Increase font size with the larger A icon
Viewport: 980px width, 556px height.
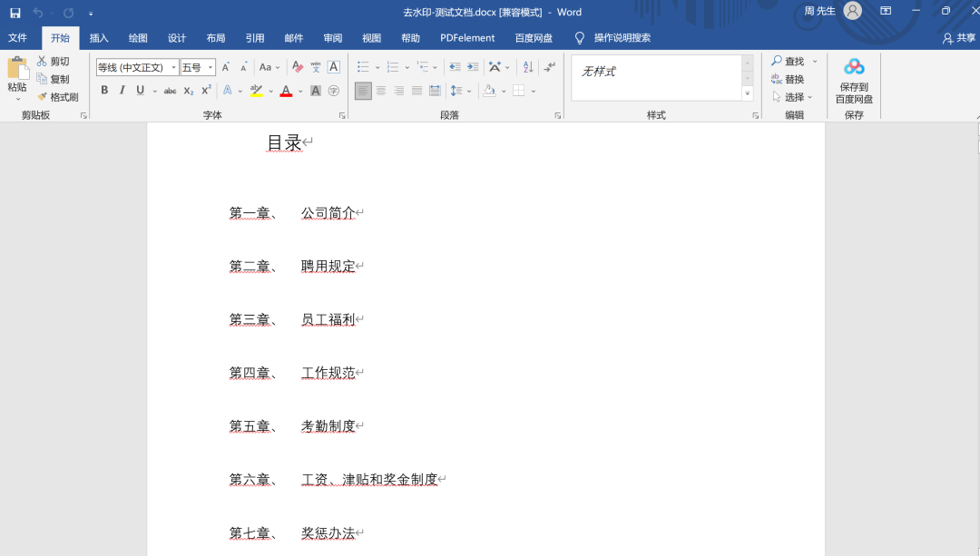click(x=226, y=67)
